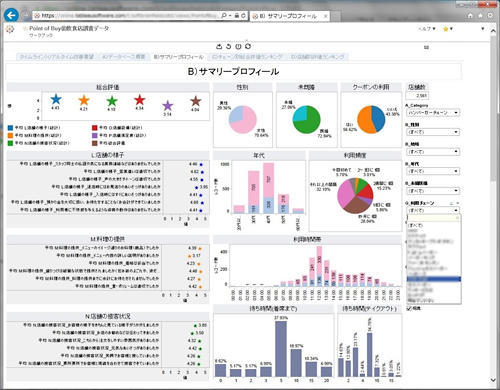Click the refresh data icon in the toolbar

coord(248,46)
